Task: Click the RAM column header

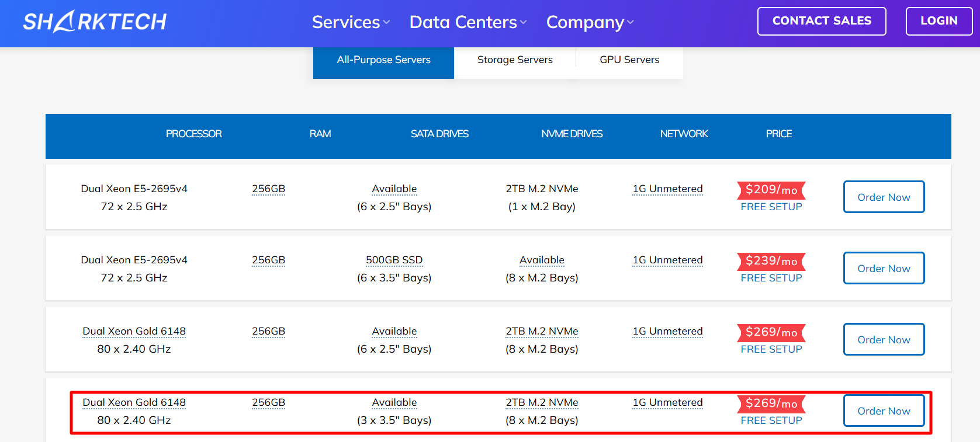Action: [x=320, y=134]
